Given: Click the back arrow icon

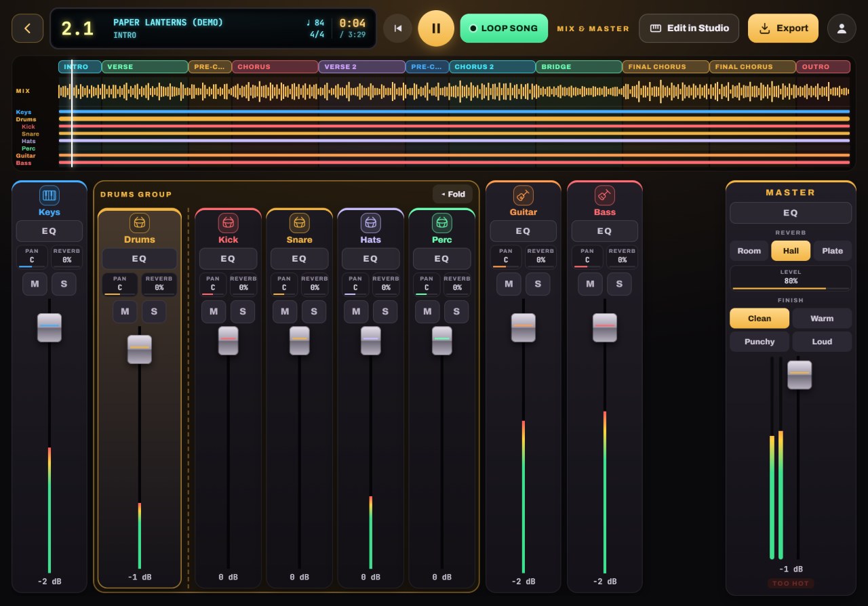Looking at the screenshot, I should (28, 28).
